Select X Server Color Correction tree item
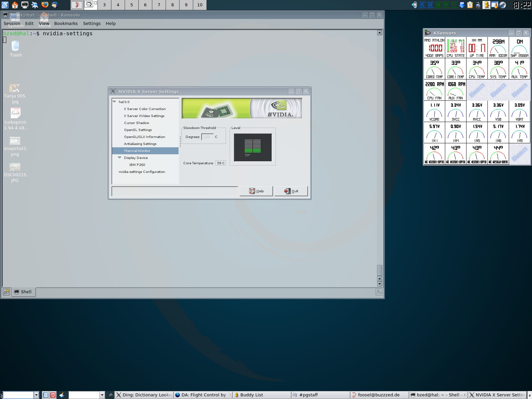Viewport: 532px width, 399px height. tap(145, 109)
